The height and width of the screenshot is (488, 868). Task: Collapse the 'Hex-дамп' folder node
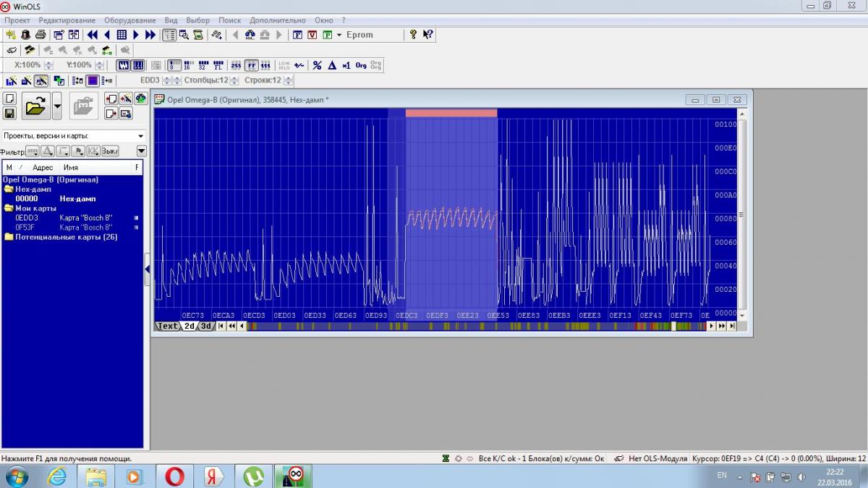[x=9, y=189]
